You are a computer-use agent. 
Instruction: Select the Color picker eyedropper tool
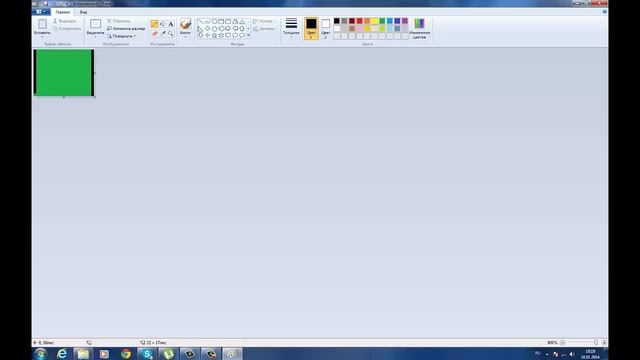click(x=162, y=33)
